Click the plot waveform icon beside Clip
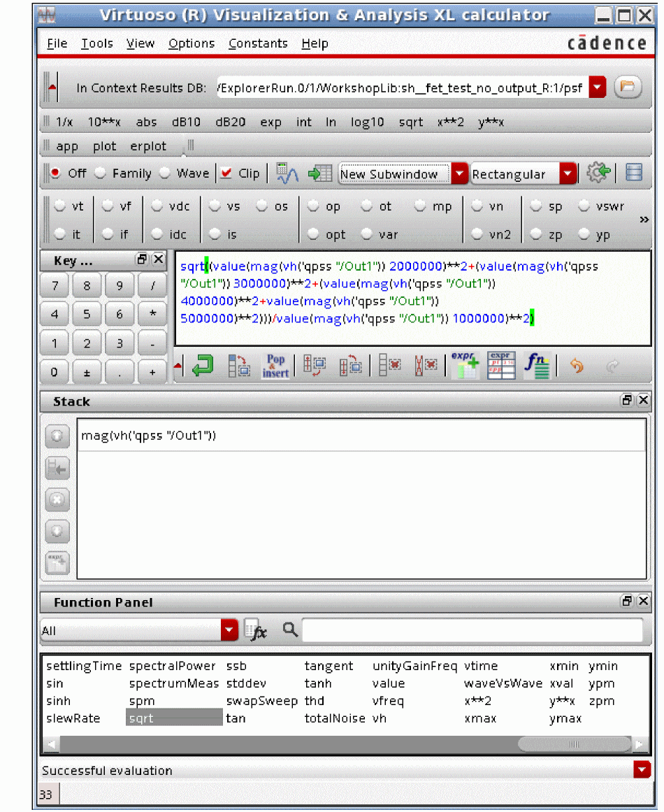 (287, 173)
